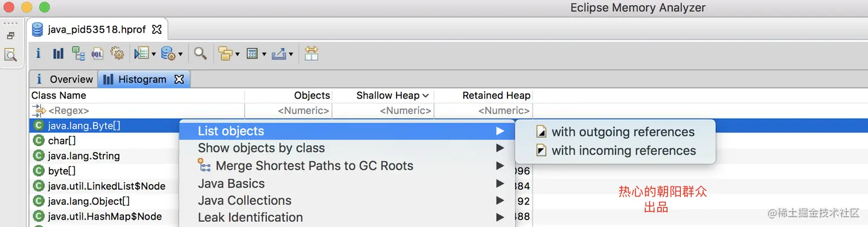
Task: Choose Show objects by class
Action: point(347,148)
